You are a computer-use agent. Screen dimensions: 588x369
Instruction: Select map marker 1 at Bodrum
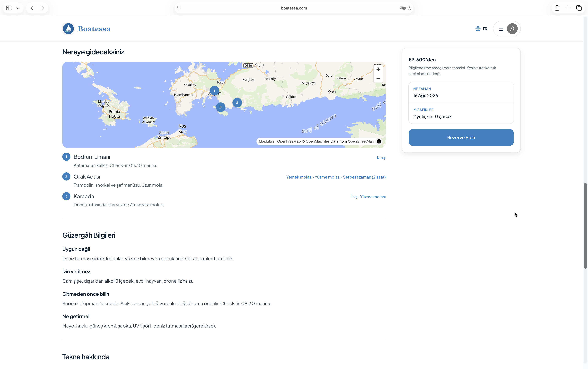pos(214,91)
